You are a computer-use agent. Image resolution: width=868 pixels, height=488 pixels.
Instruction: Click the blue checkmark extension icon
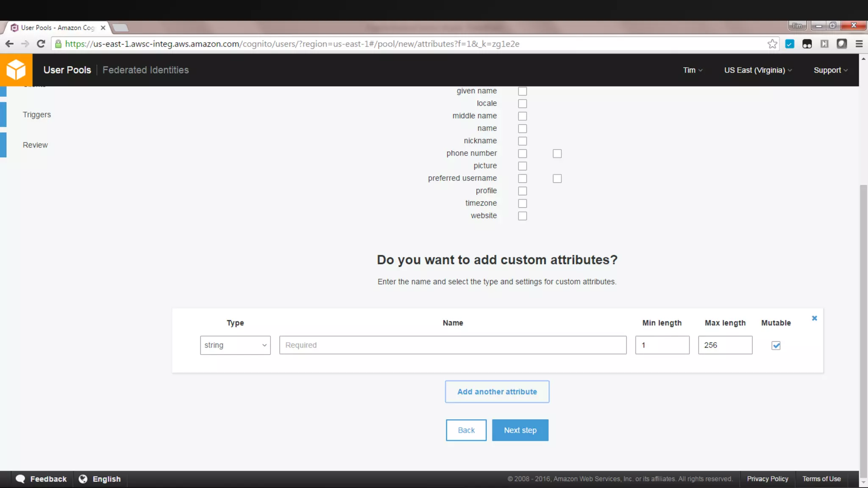click(x=790, y=44)
